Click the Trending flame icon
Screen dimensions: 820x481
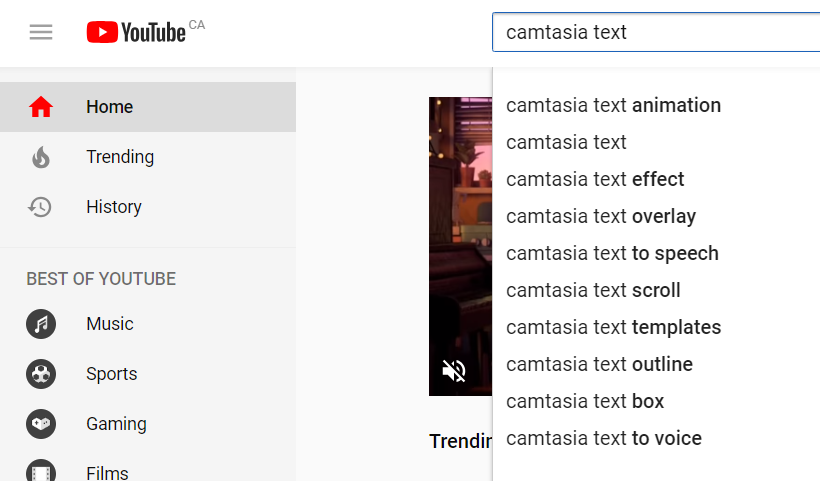pyautogui.click(x=41, y=157)
